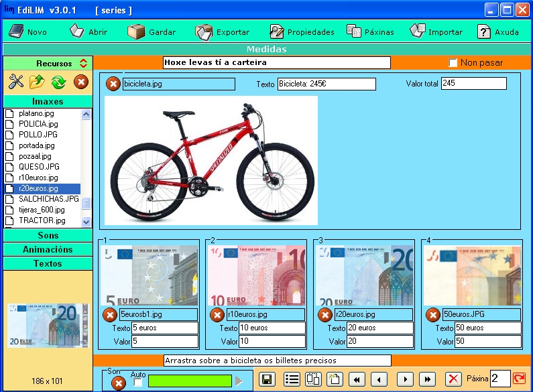Image resolution: width=533 pixels, height=392 pixels.
Task: Open the page list icon in bottom toolbar
Action: 292,379
